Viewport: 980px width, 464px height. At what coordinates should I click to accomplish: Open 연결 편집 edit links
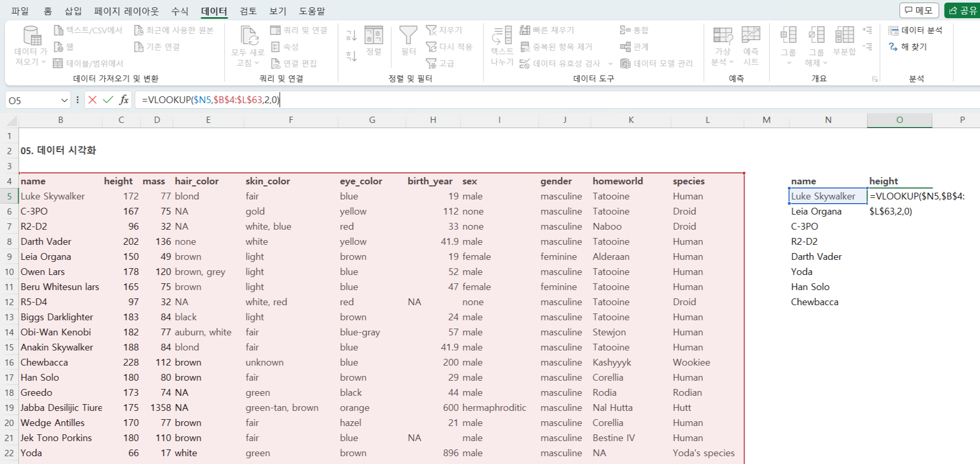click(x=294, y=64)
